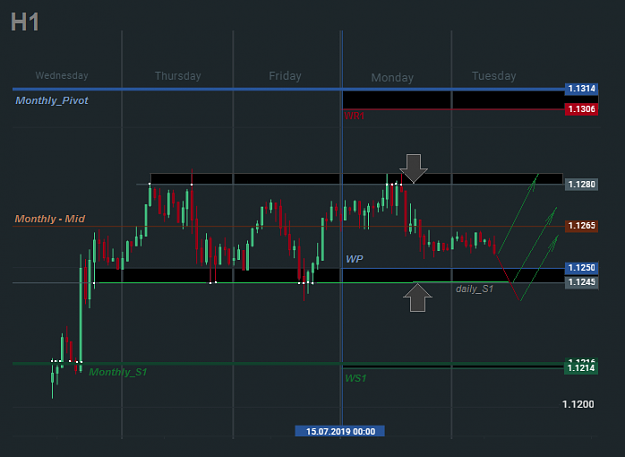Click the 1.1250 blue price tag
The height and width of the screenshot is (457, 625).
coord(581,268)
